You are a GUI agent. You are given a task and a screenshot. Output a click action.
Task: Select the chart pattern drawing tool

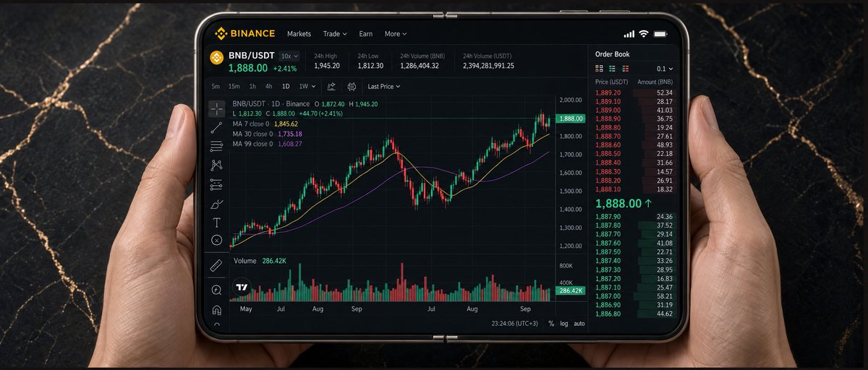[216, 165]
